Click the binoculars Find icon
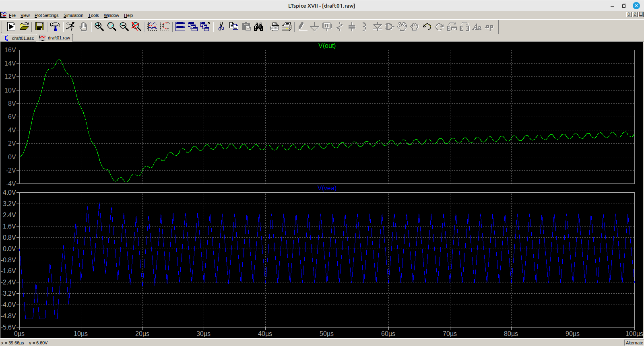This screenshot has height=346, width=644. (x=258, y=27)
